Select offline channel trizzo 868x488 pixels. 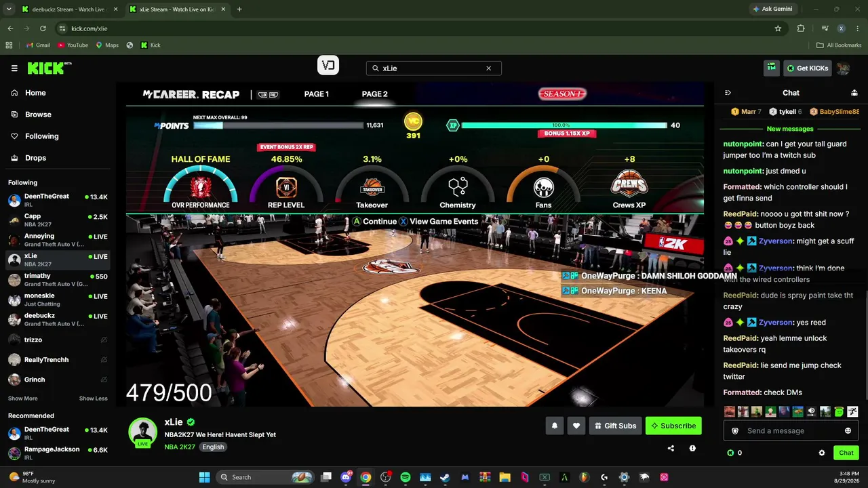58,340
